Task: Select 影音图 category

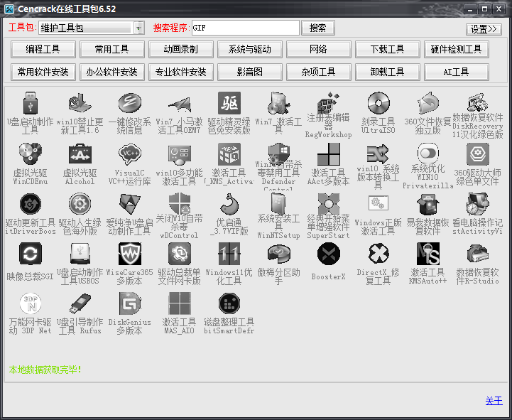Action: tap(250, 72)
